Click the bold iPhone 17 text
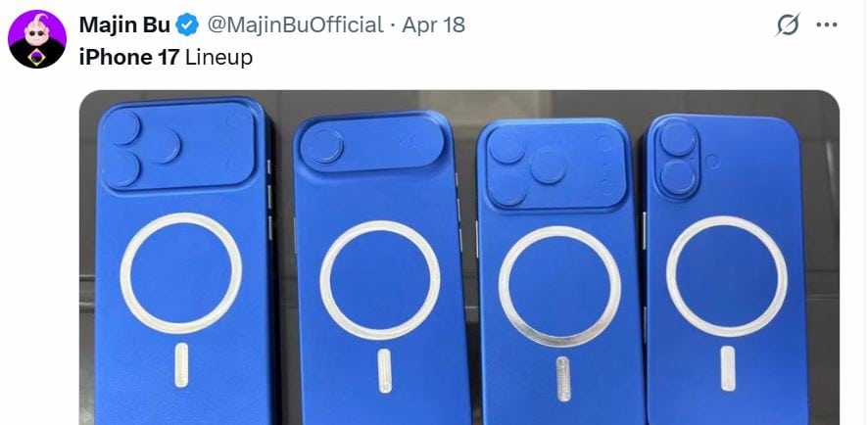 [x=129, y=58]
